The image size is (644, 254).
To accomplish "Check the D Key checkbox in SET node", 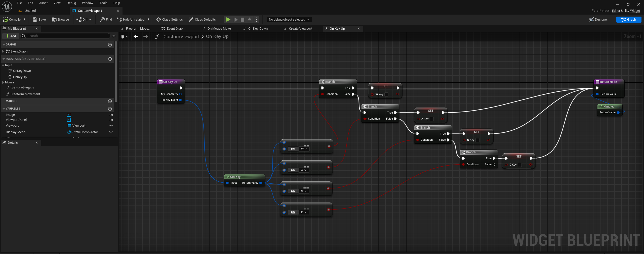I will point(520,165).
